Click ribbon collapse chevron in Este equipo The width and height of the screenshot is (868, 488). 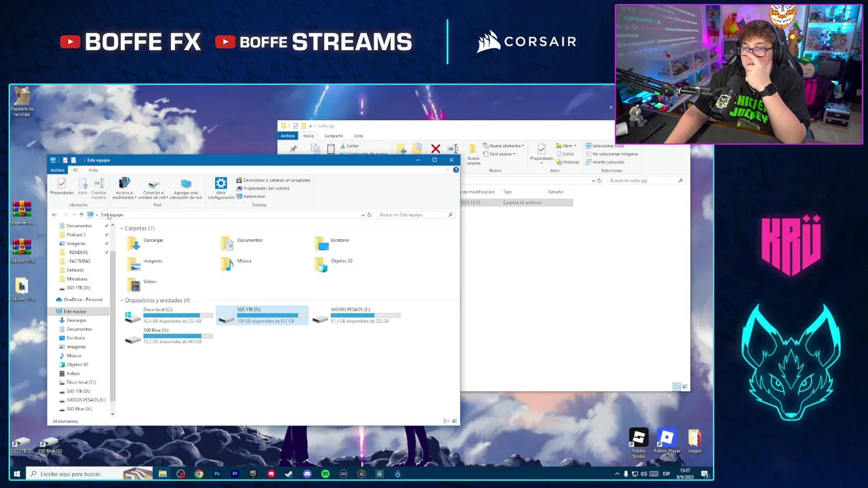(x=449, y=170)
